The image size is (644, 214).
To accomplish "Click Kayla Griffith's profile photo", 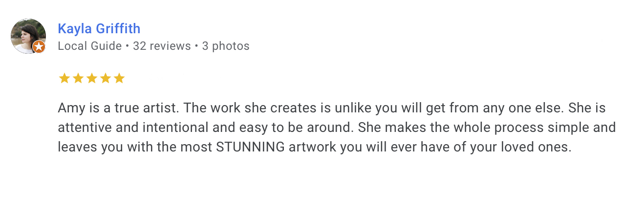I will click(27, 35).
